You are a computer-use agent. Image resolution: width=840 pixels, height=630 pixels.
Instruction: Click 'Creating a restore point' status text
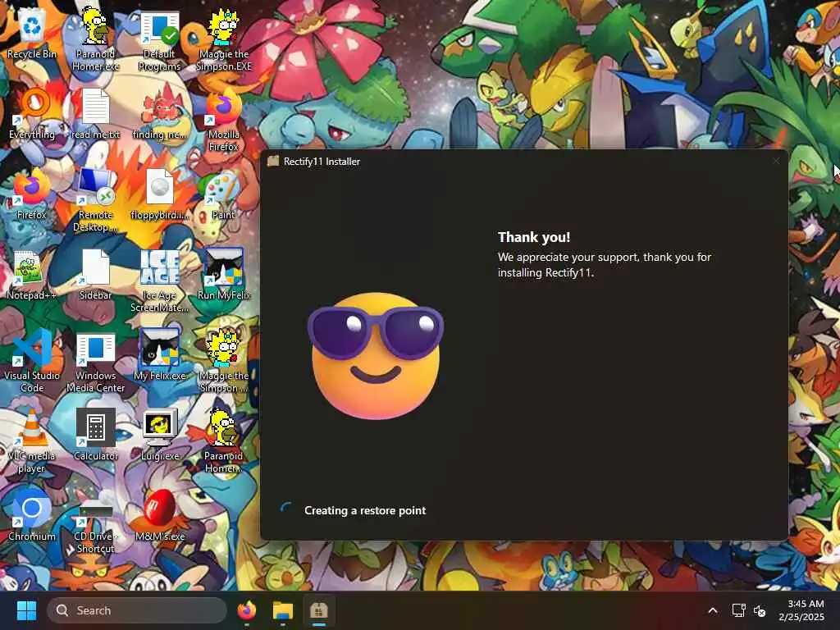365,510
